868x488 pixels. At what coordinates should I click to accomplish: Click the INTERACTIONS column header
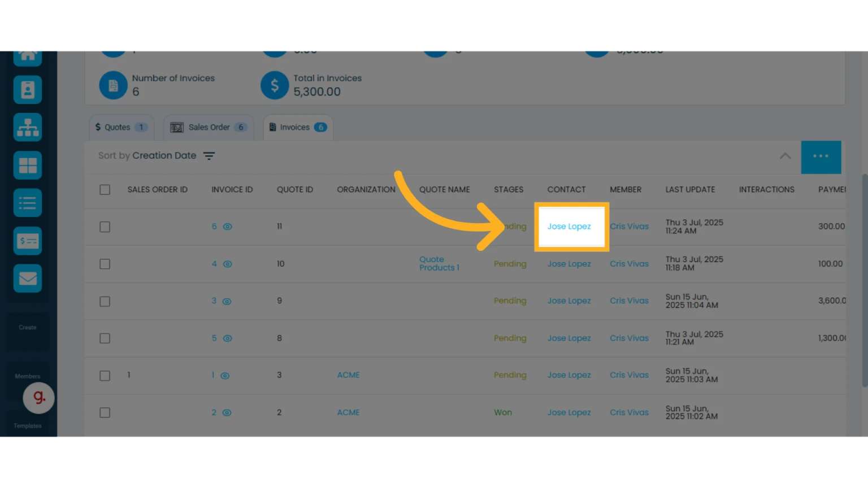[x=767, y=190]
